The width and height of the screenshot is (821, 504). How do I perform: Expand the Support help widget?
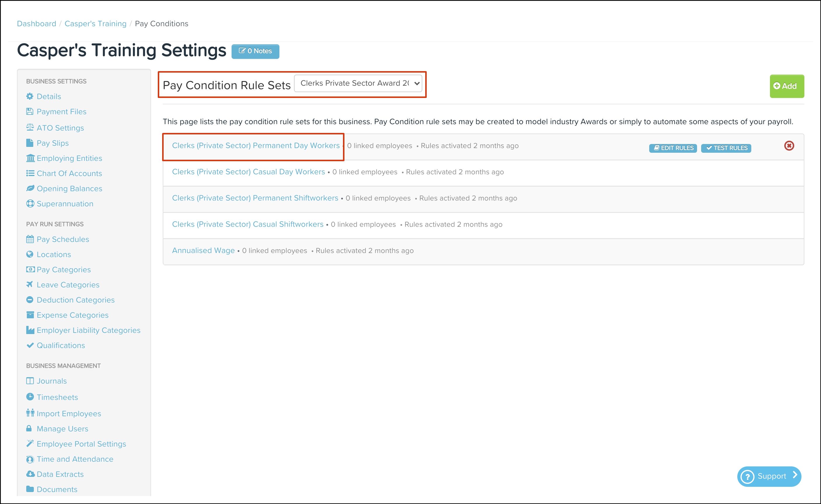769,476
